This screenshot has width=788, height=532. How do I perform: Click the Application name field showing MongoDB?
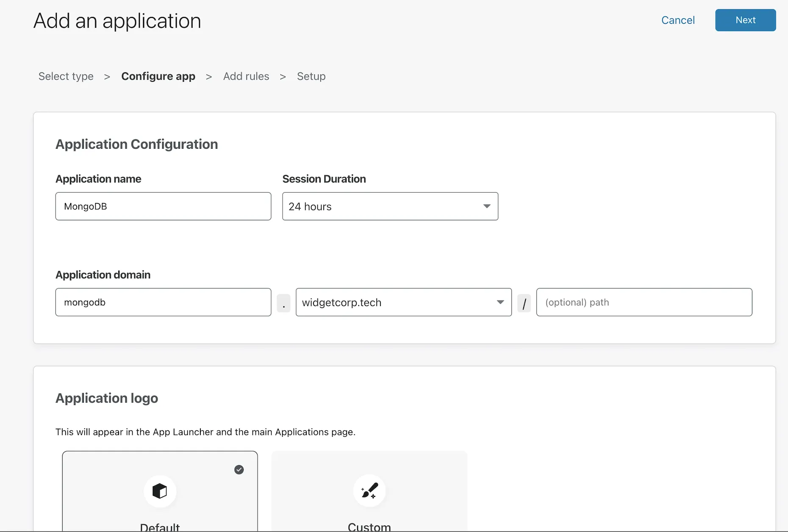pos(163,206)
